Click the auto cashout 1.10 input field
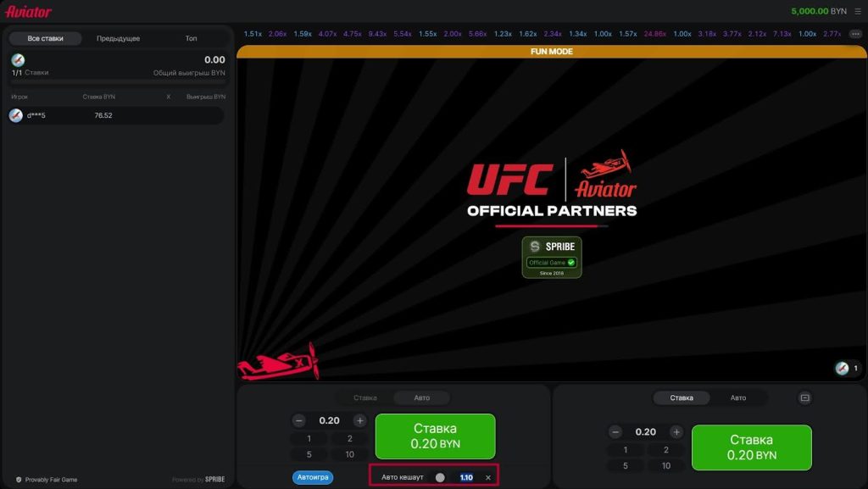 466,477
